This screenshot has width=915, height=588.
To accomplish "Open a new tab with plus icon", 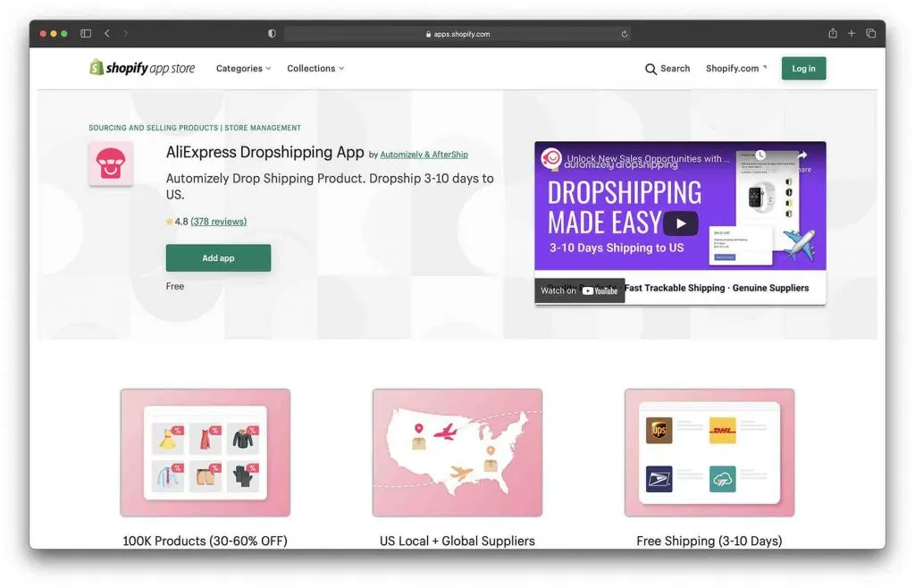I will pyautogui.click(x=852, y=33).
